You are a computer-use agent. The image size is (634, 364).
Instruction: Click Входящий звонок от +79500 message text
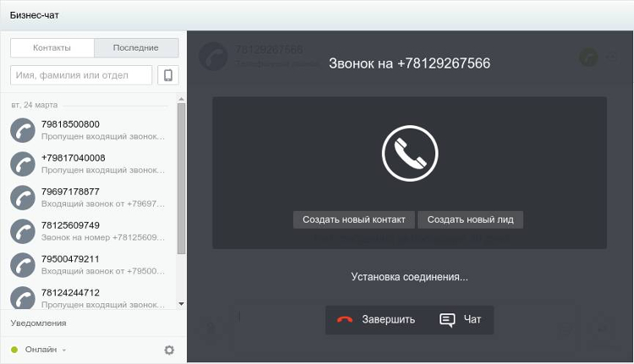(102, 271)
